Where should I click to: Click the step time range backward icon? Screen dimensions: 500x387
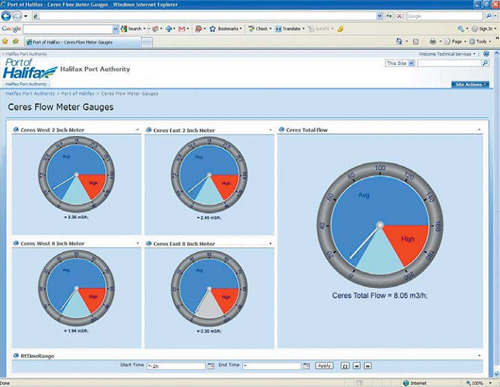point(356,366)
